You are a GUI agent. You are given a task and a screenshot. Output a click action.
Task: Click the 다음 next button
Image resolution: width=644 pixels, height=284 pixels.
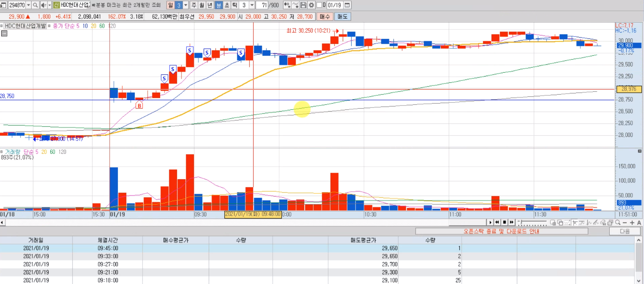(x=625, y=231)
